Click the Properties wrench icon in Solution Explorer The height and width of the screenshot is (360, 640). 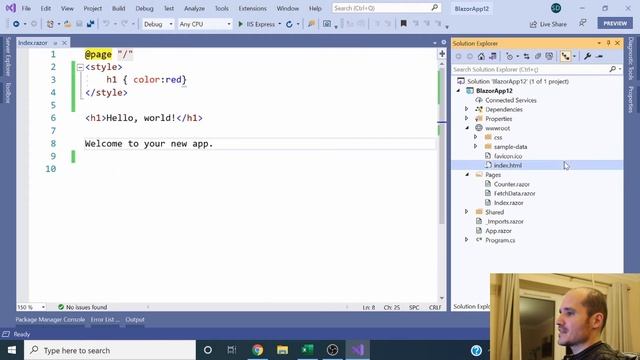pos(587,56)
